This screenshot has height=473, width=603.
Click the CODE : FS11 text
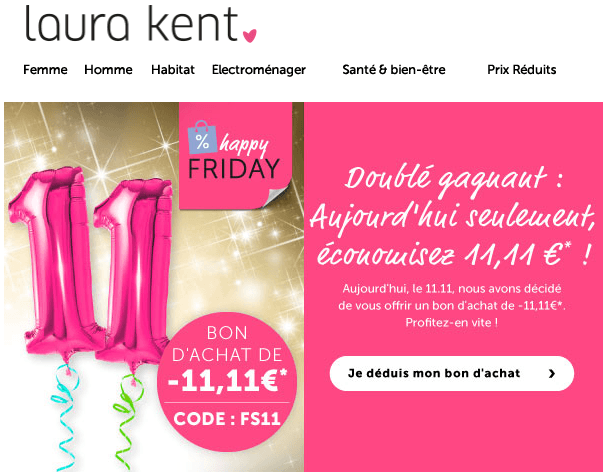coord(227,419)
